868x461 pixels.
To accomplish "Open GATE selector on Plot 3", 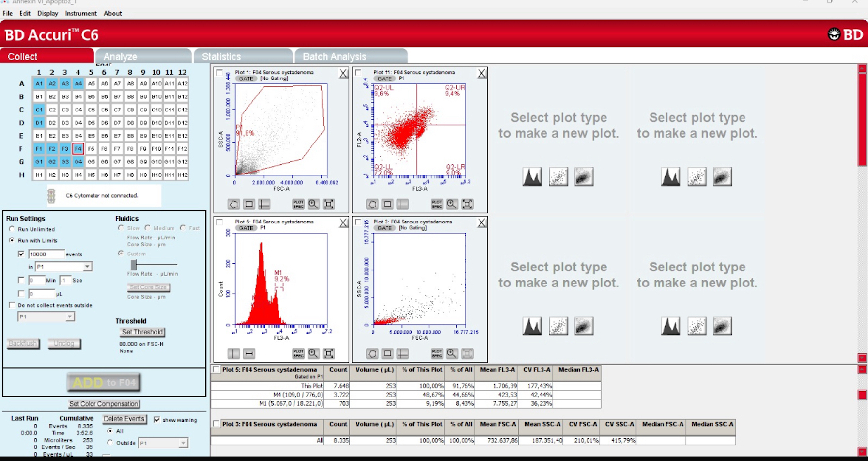I will click(385, 228).
